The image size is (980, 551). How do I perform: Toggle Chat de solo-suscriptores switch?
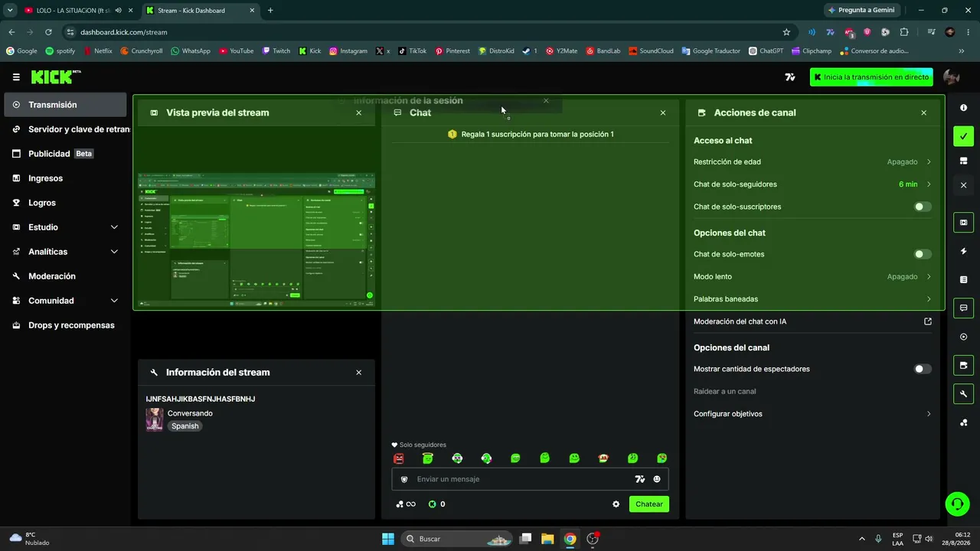pyautogui.click(x=923, y=207)
